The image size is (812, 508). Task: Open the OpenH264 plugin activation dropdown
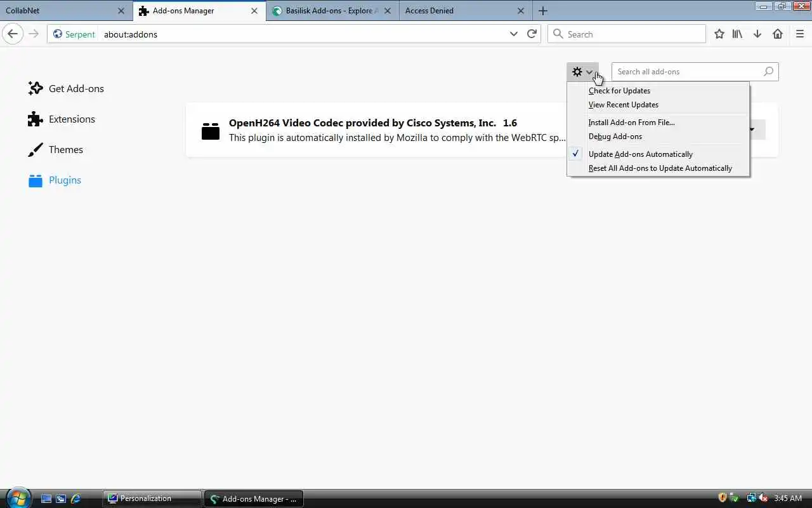click(x=752, y=130)
